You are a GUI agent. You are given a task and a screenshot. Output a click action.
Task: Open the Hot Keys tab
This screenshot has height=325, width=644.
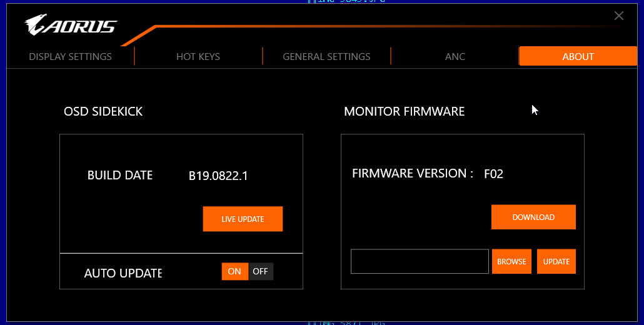(x=198, y=57)
